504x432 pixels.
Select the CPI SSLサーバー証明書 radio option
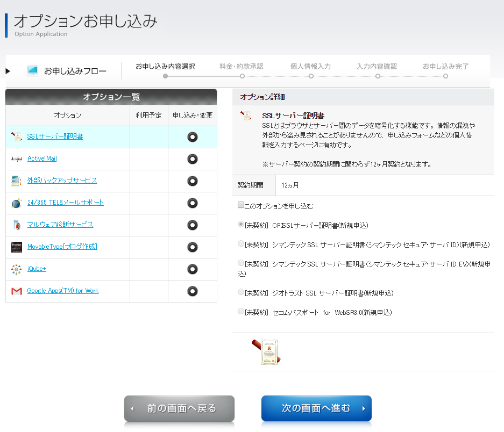point(241,225)
